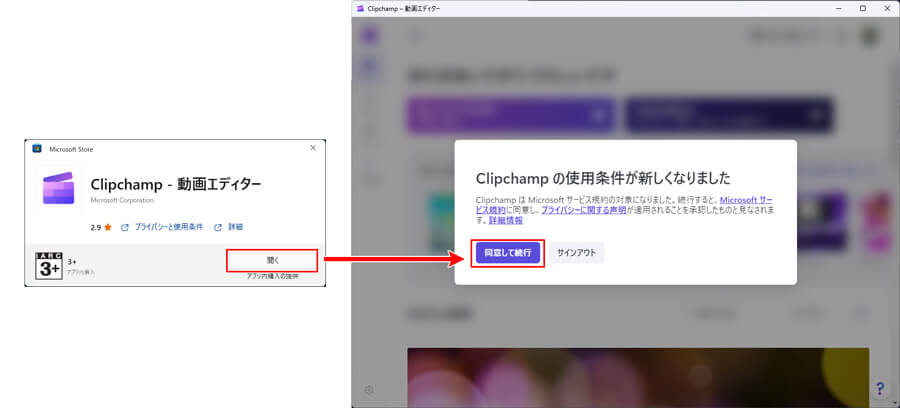Click the アプリ内購入の提供 text under 開く
Image resolution: width=900 pixels, height=408 pixels.
[x=273, y=276]
